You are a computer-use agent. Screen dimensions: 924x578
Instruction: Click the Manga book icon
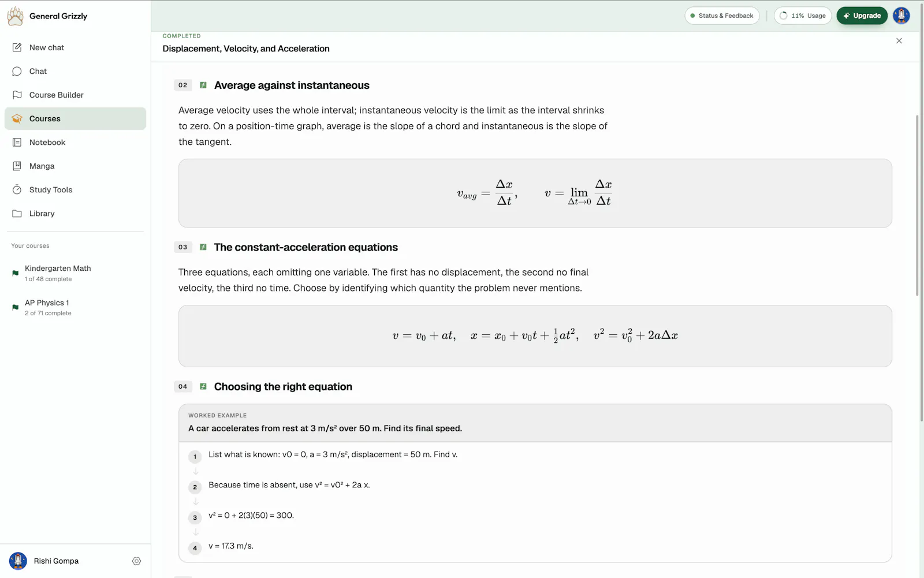tap(17, 166)
